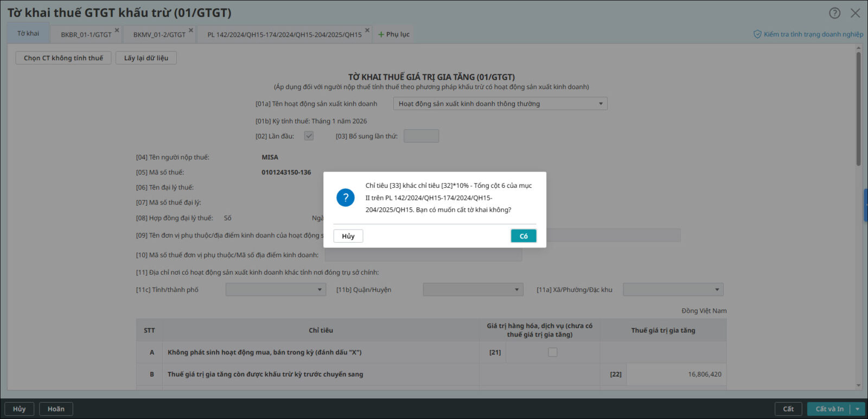Click the taxpayer name MISA
Image resolution: width=868 pixels, height=419 pixels.
270,157
